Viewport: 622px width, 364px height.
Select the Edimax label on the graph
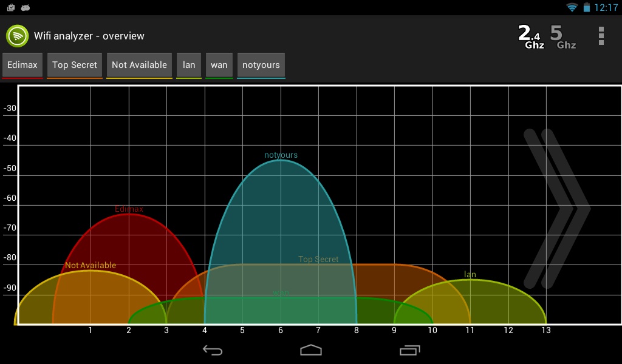[129, 209]
